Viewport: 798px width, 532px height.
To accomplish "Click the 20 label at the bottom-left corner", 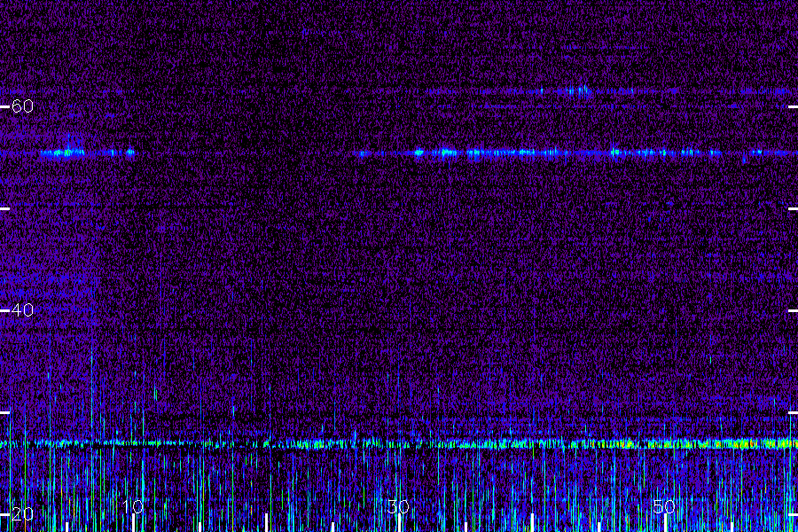I will [22, 514].
